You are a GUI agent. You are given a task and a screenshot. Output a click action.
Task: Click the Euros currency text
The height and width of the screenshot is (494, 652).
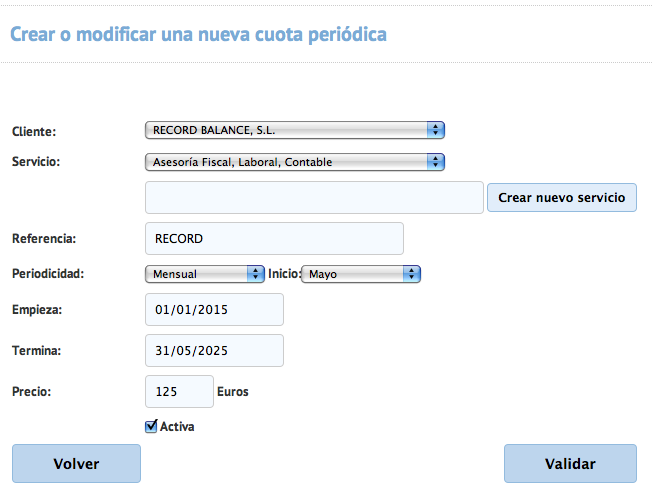(x=233, y=392)
